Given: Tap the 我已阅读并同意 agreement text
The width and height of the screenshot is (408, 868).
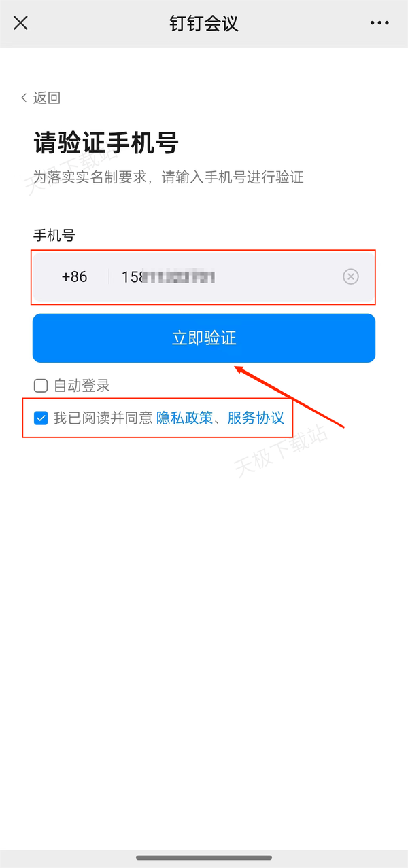Looking at the screenshot, I should point(103,418).
